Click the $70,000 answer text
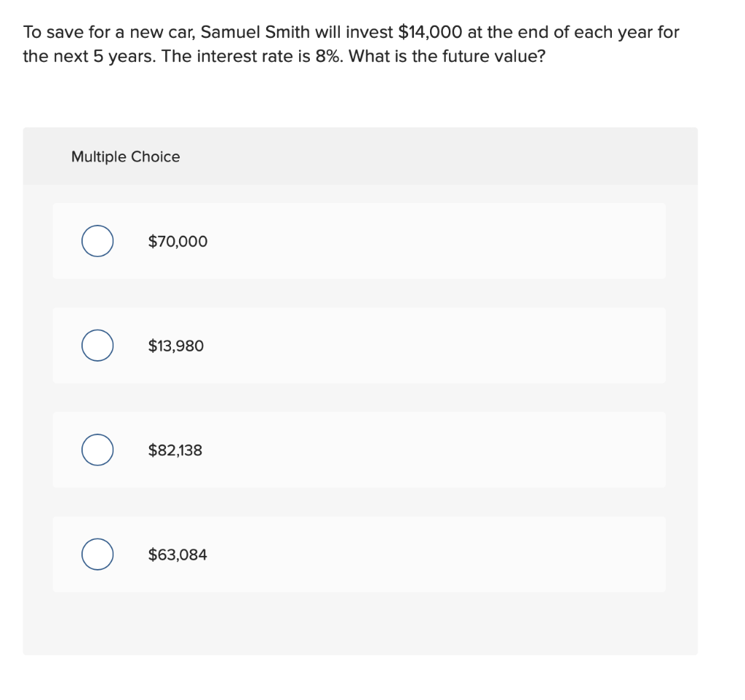This screenshot has width=745, height=700. [x=178, y=242]
